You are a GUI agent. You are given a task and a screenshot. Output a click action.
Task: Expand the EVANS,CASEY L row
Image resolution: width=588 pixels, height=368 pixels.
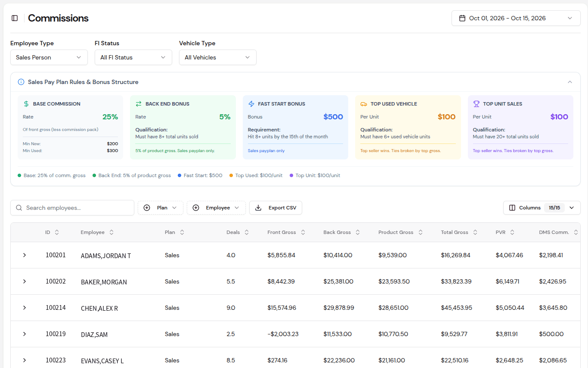25,360
